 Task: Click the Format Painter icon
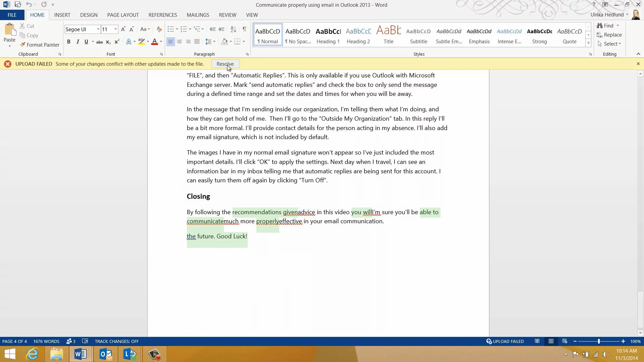(x=22, y=45)
